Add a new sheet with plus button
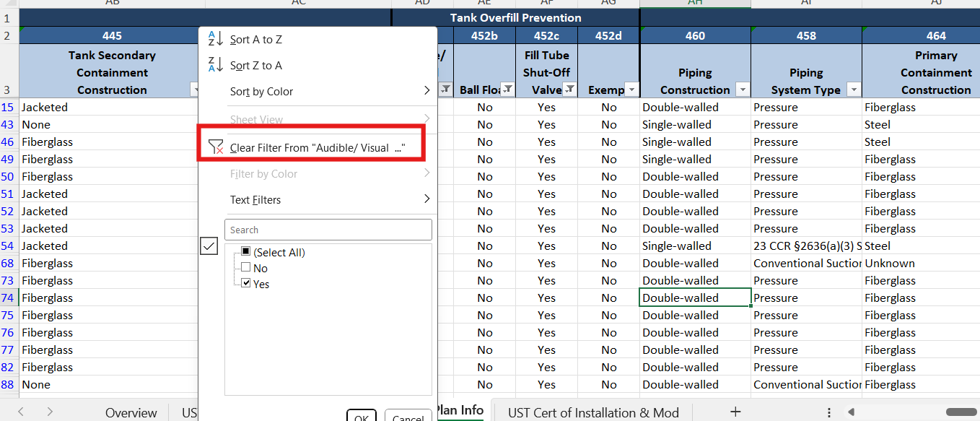 735,412
